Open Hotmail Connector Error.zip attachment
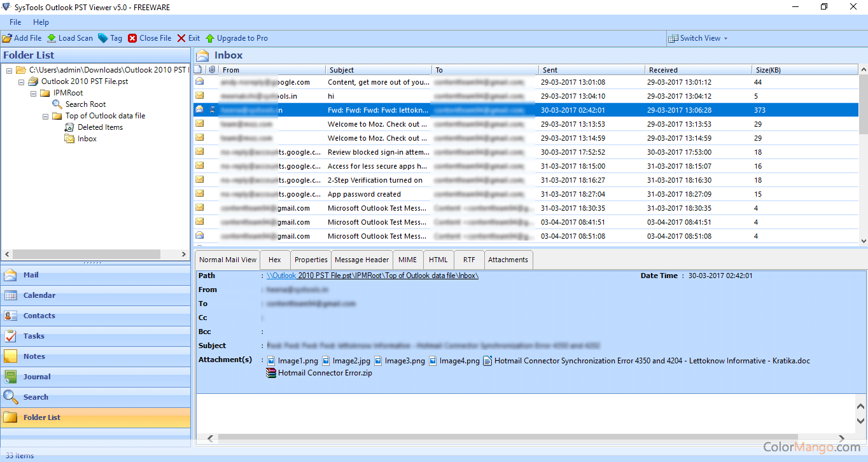This screenshot has width=868, height=462. click(319, 373)
